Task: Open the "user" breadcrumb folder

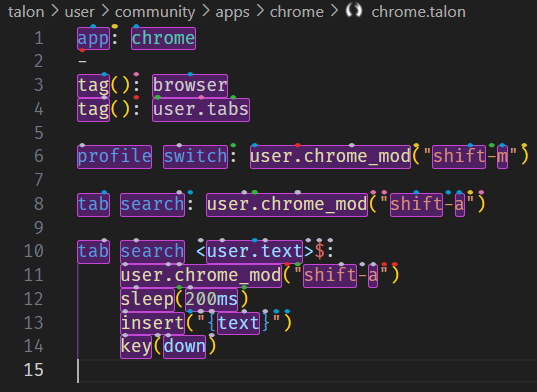Action: pyautogui.click(x=79, y=12)
